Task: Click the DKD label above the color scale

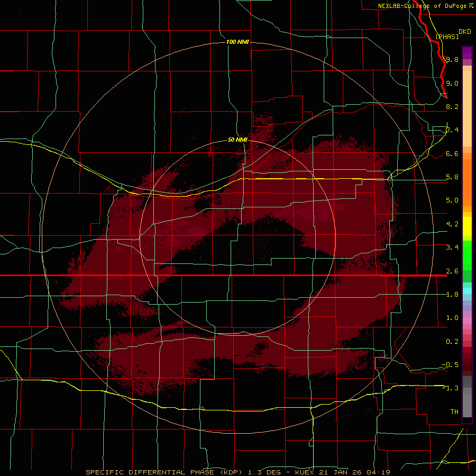Action: pyautogui.click(x=465, y=32)
